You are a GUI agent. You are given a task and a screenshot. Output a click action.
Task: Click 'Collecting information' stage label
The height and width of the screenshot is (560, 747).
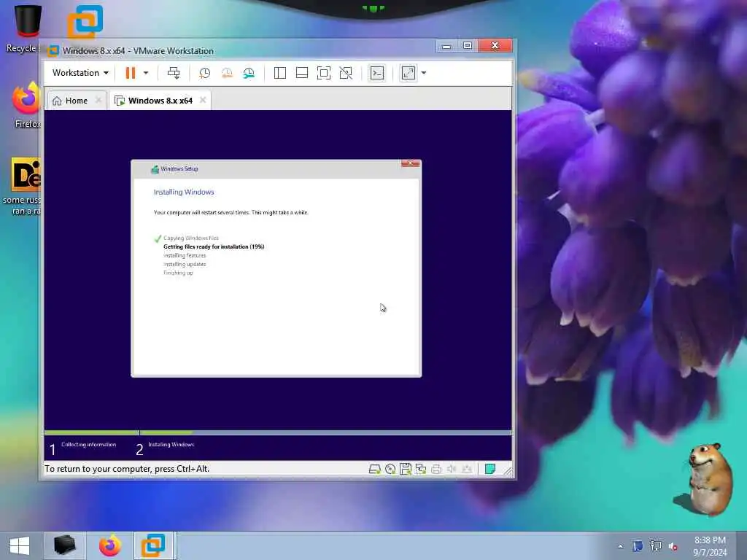coord(88,444)
